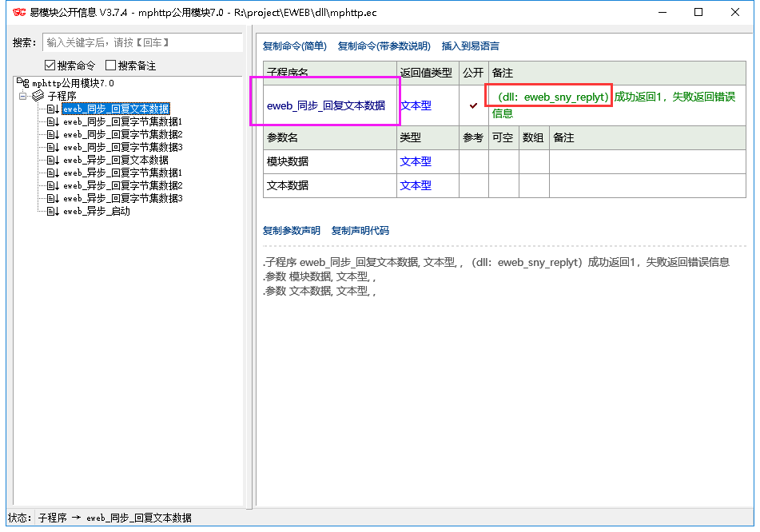
Task: Click the icon beside eweb_异步_回复字节集数据2
Action: [x=53, y=185]
